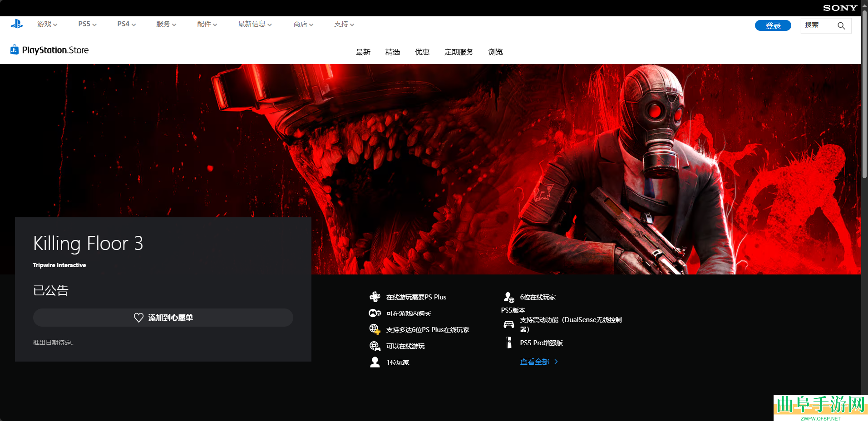Viewport: 868px width, 421px height.
Task: Expand the 最新信息 dropdown menu
Action: coord(255,24)
